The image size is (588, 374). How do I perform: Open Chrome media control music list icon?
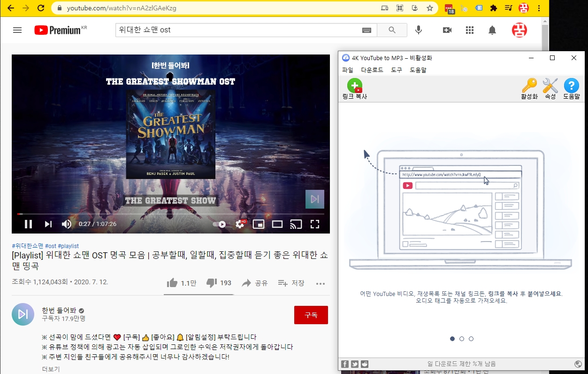[509, 8]
